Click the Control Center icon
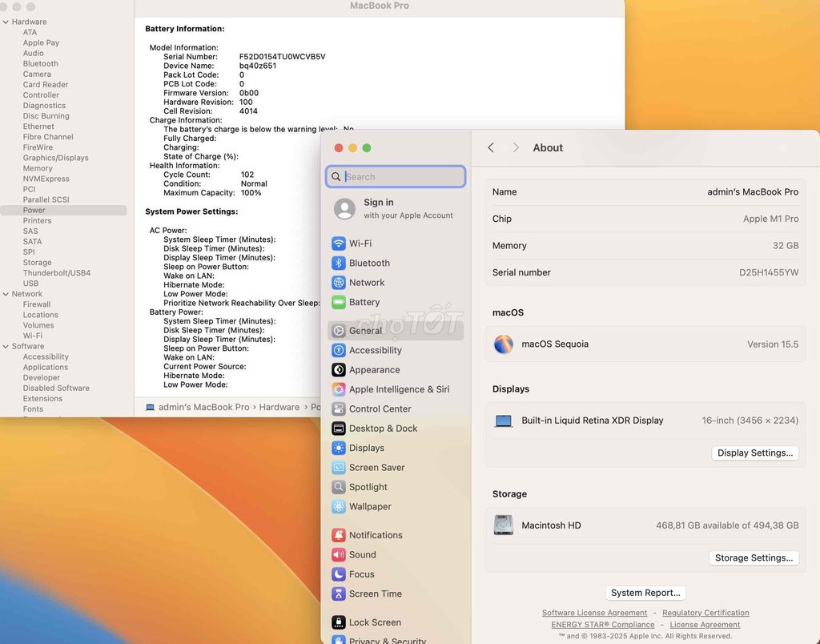The height and width of the screenshot is (644, 820). tap(339, 409)
